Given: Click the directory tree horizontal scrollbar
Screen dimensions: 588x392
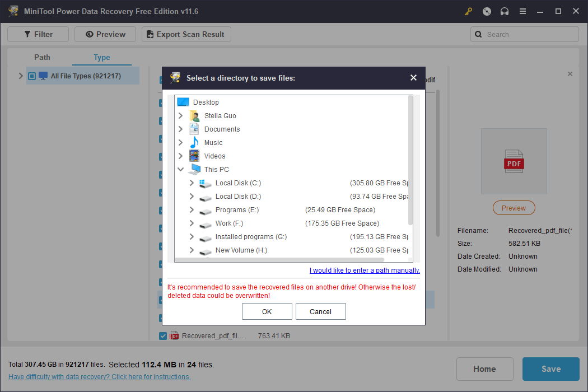Looking at the screenshot, I should point(280,260).
